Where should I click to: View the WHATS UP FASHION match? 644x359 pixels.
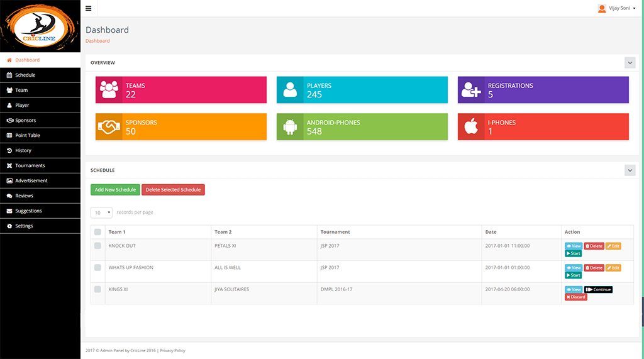coord(574,268)
